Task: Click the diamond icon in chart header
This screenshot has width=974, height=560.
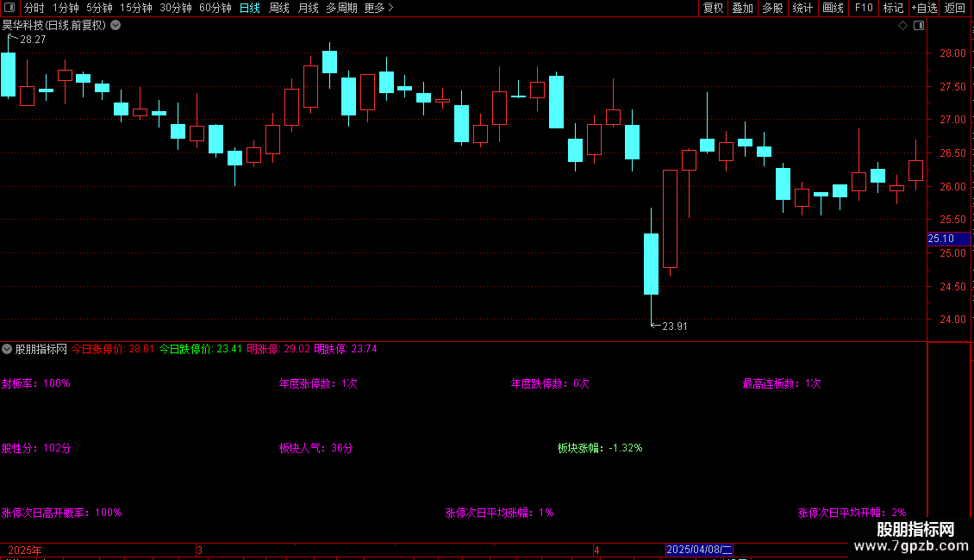Action: (903, 26)
